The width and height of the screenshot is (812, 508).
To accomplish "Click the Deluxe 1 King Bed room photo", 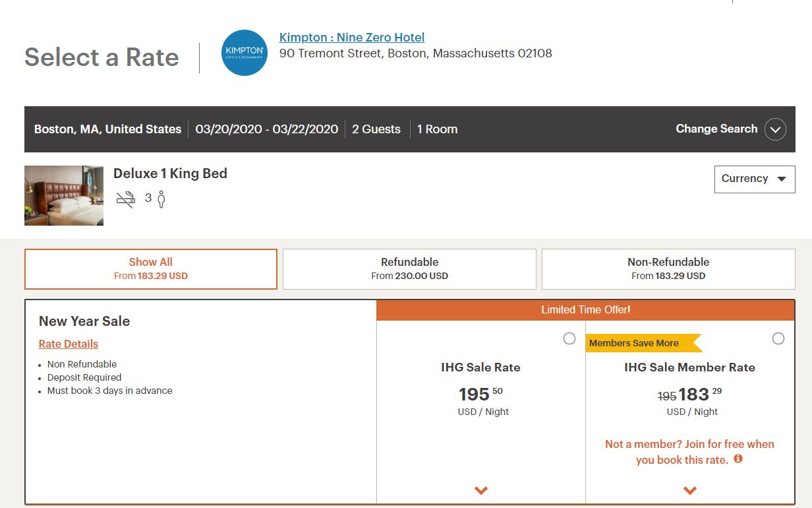I will [64, 195].
